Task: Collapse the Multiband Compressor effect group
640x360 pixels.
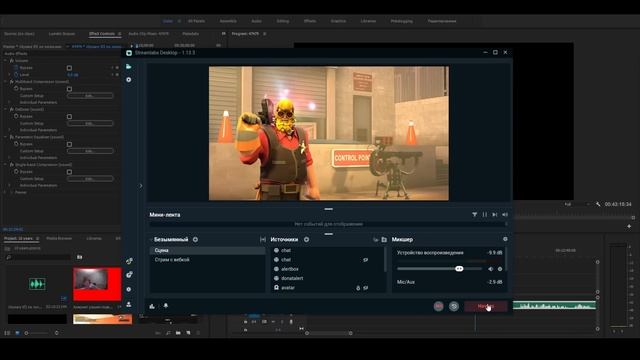Action: 6,82
